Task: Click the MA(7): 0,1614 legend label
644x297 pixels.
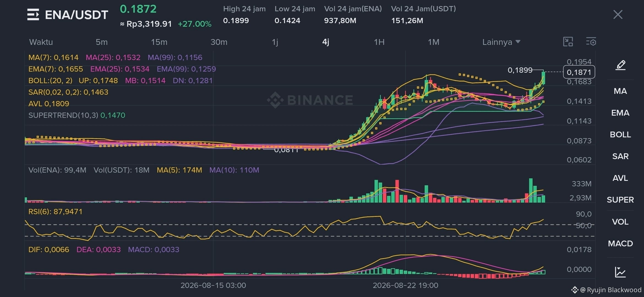Action: point(53,58)
